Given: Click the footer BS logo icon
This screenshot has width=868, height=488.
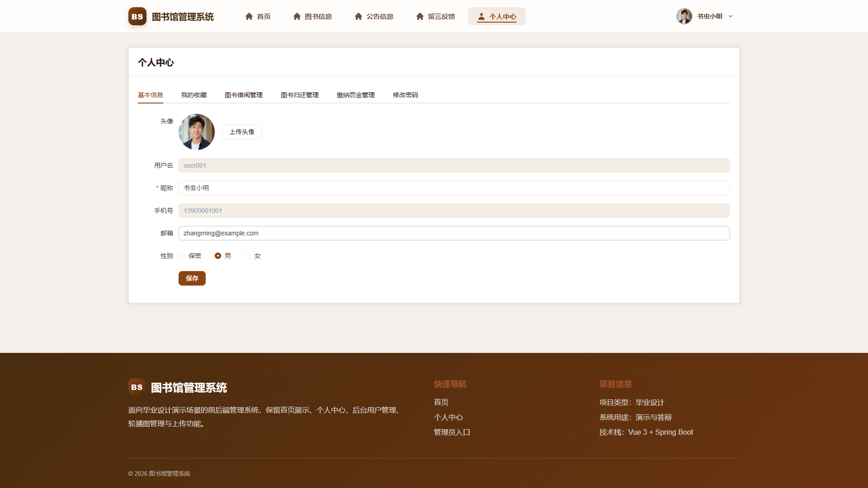Looking at the screenshot, I should (x=137, y=387).
